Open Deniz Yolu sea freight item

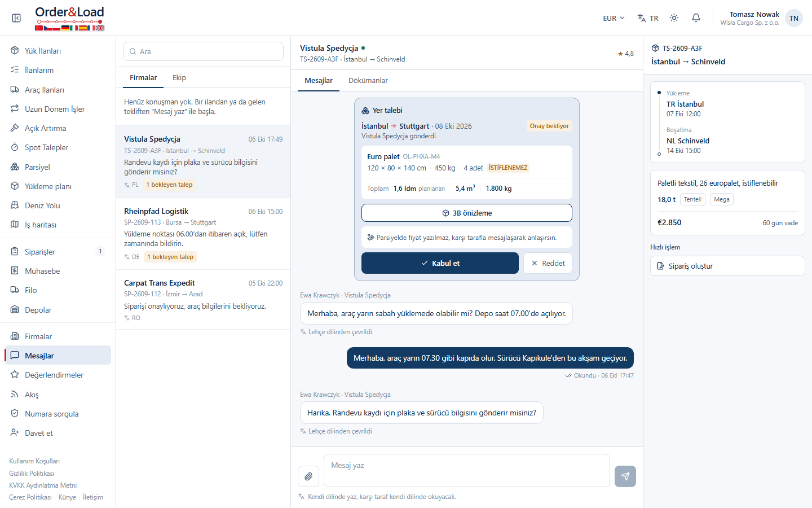(x=58, y=205)
